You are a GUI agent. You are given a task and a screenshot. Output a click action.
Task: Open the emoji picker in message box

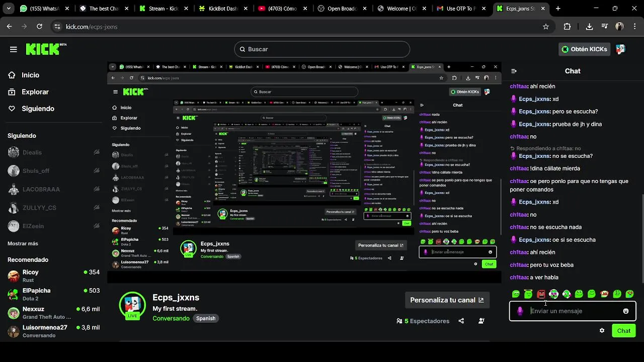pos(626,311)
